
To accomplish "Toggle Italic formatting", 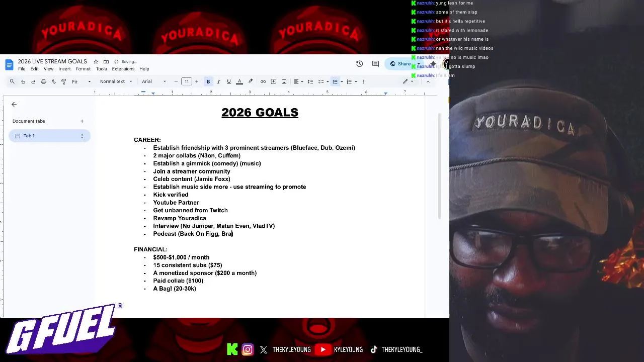I will coord(218,81).
